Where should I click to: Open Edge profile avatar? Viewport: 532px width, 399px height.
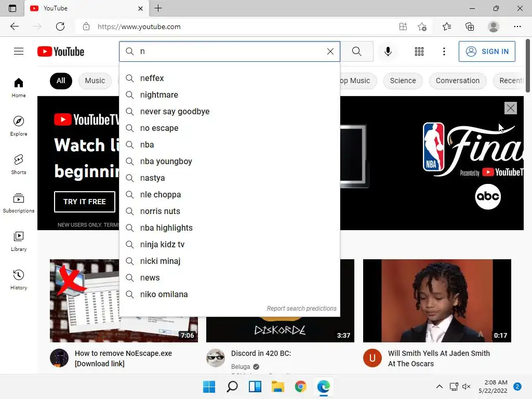pos(493,26)
